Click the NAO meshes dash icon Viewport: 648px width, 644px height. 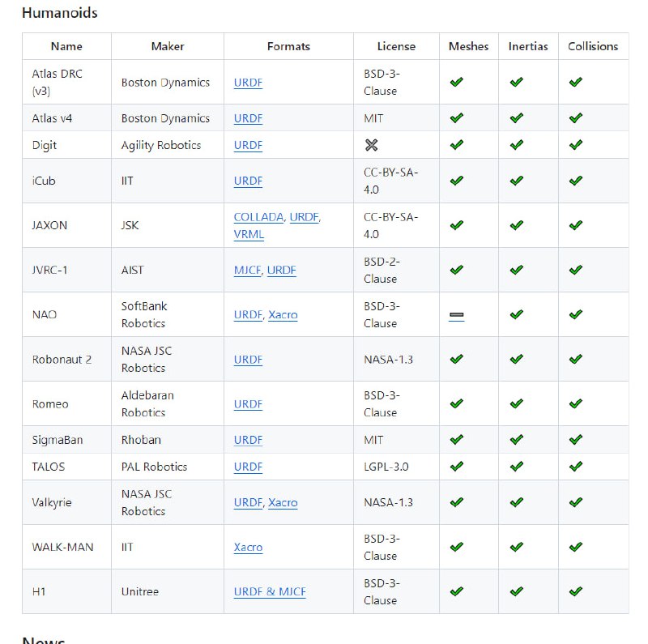point(457,315)
